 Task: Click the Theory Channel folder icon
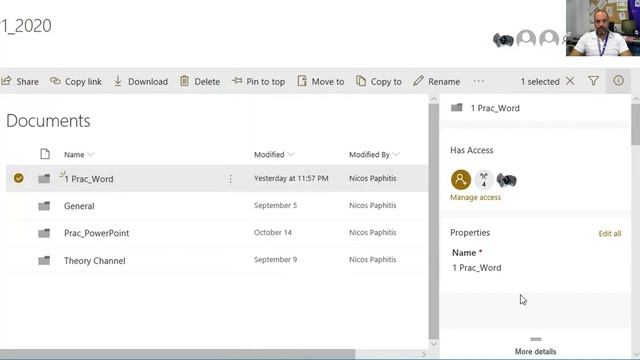coord(44,260)
